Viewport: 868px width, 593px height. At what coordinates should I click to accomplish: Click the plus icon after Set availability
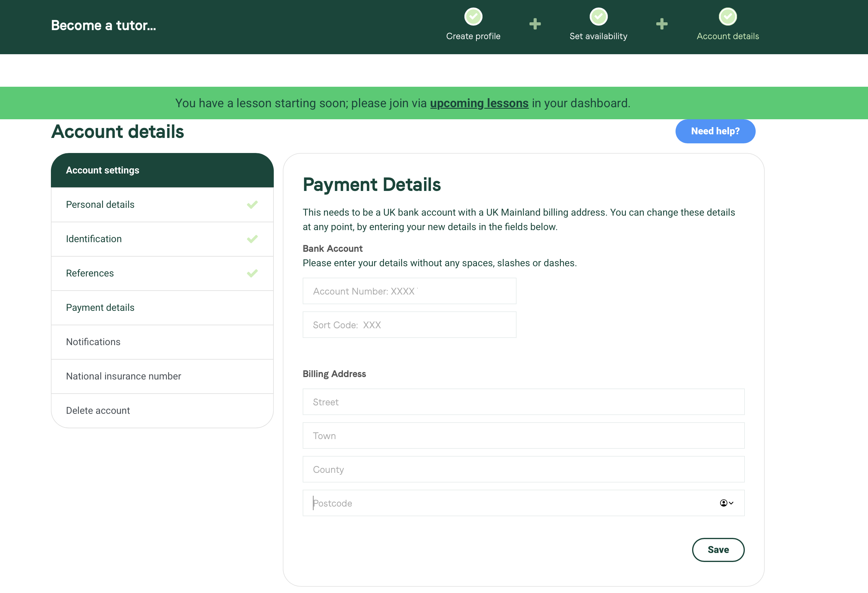661,24
